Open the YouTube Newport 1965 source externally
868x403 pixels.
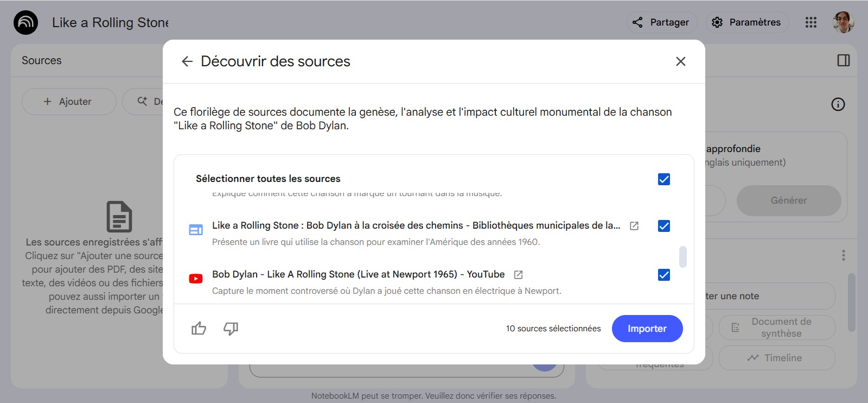pyautogui.click(x=518, y=275)
